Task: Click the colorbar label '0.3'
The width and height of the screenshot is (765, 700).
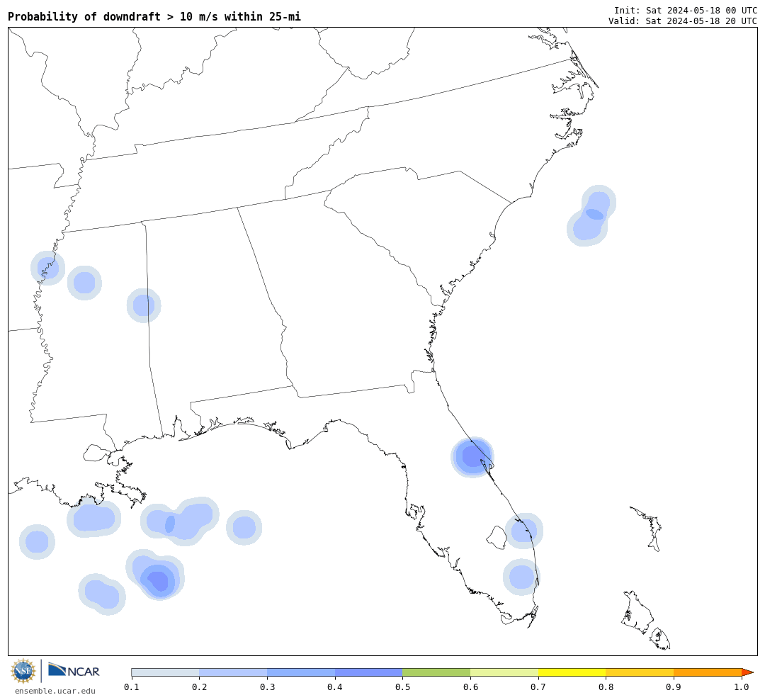Action: pyautogui.click(x=267, y=687)
